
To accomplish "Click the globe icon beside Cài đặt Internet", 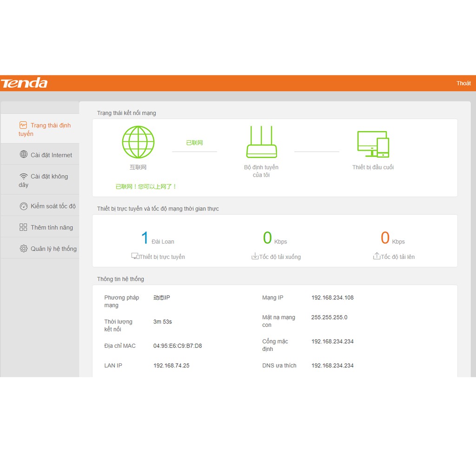I will tap(25, 154).
